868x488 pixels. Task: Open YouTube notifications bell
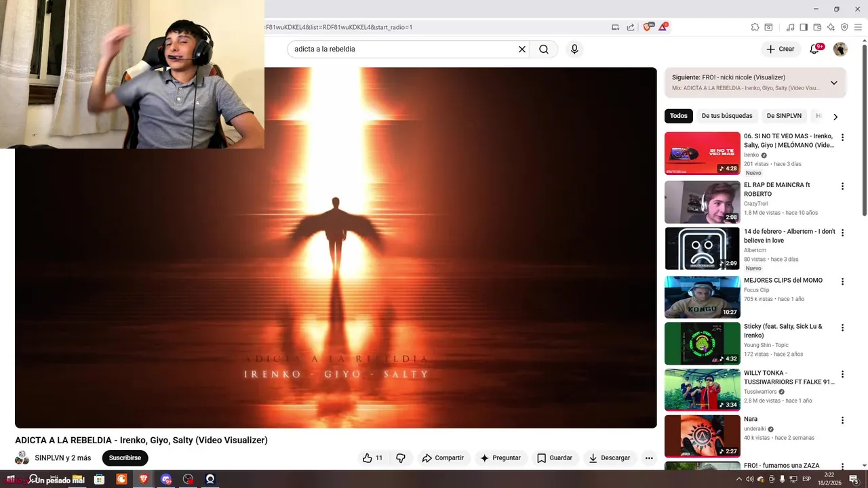tap(815, 49)
